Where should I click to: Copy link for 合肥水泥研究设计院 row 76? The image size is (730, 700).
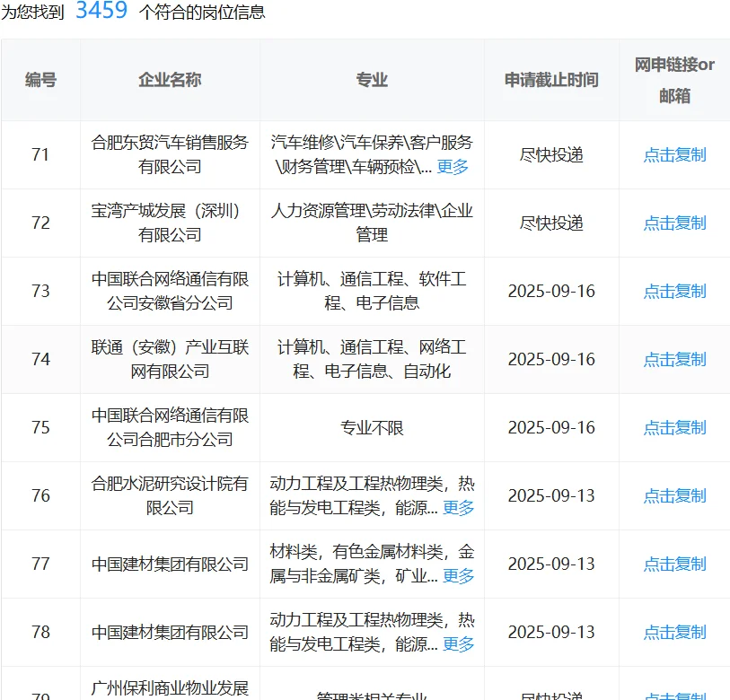[x=674, y=495]
